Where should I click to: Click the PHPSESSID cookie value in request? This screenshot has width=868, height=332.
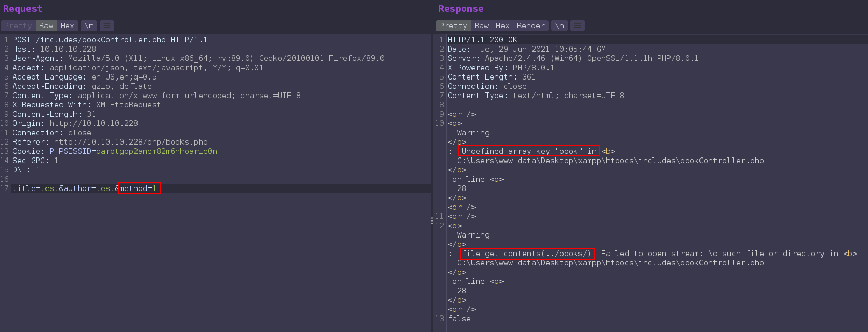coord(157,151)
